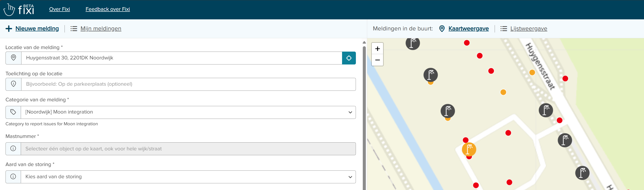Zoom in on the map
Viewport: 644px width, 190px height.
(x=377, y=49)
